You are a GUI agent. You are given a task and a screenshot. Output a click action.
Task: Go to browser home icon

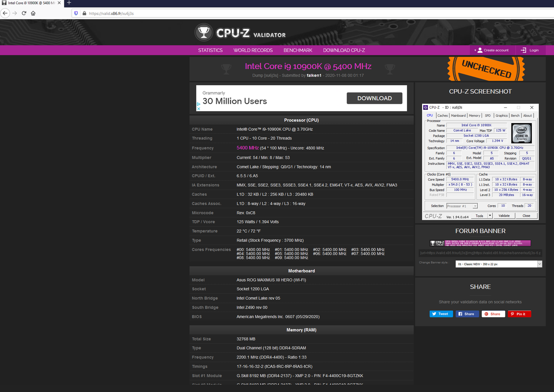[x=33, y=13]
